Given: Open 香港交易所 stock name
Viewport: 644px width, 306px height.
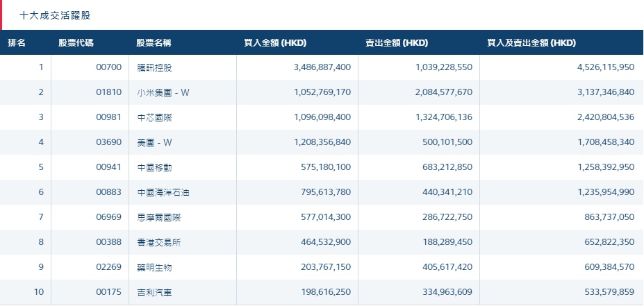Looking at the screenshot, I should point(158,242).
